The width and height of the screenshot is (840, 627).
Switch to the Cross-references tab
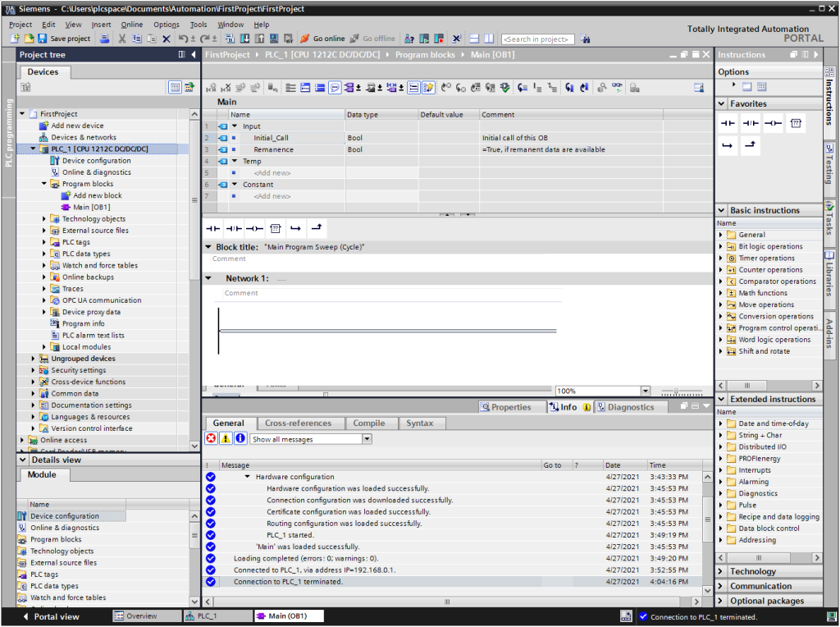point(298,423)
